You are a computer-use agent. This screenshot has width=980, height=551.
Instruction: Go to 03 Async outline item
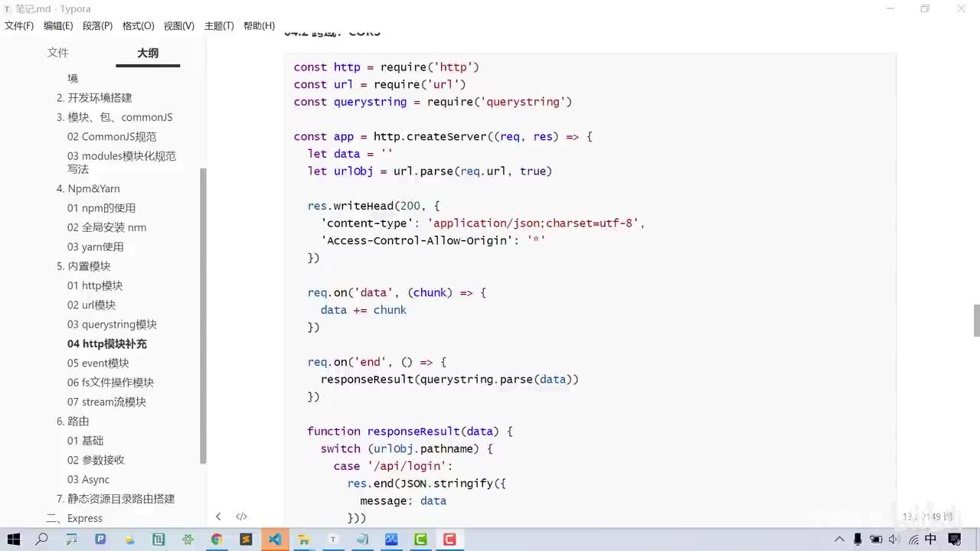(88, 480)
